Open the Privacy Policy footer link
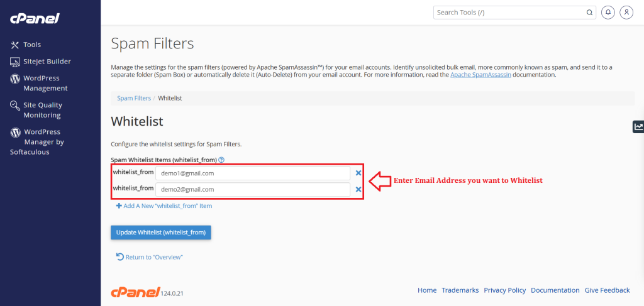 (x=505, y=290)
